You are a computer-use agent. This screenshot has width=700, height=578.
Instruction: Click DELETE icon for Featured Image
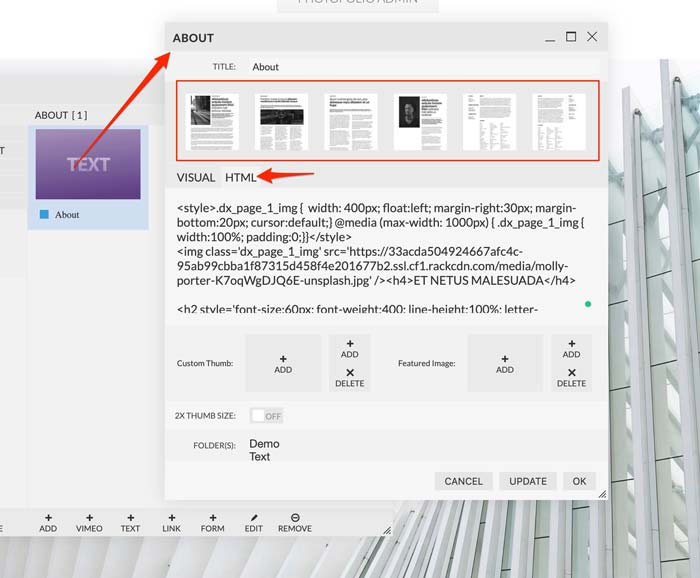coord(571,378)
